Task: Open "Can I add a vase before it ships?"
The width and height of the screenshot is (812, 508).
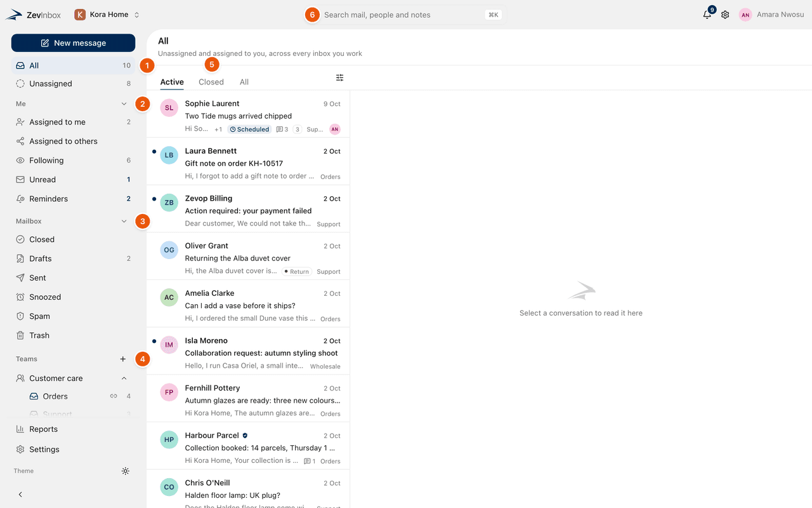Action: 248,304
